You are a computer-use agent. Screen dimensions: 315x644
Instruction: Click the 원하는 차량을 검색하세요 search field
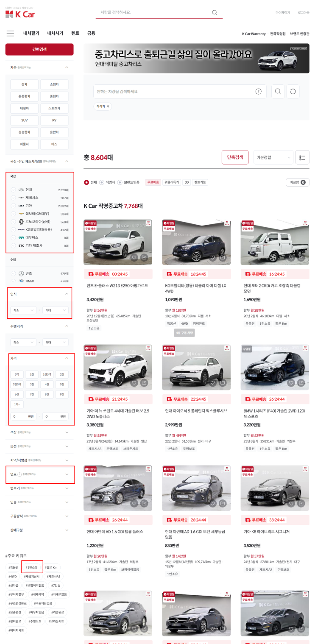click(180, 92)
